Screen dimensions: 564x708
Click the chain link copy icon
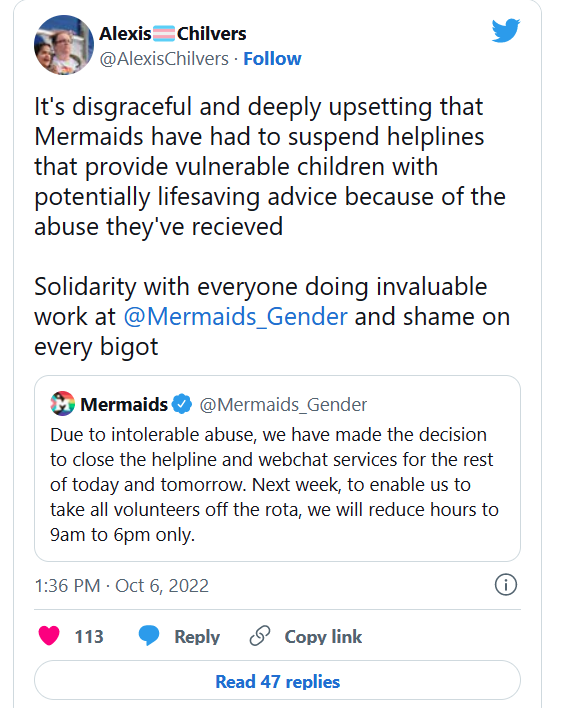pyautogui.click(x=260, y=636)
